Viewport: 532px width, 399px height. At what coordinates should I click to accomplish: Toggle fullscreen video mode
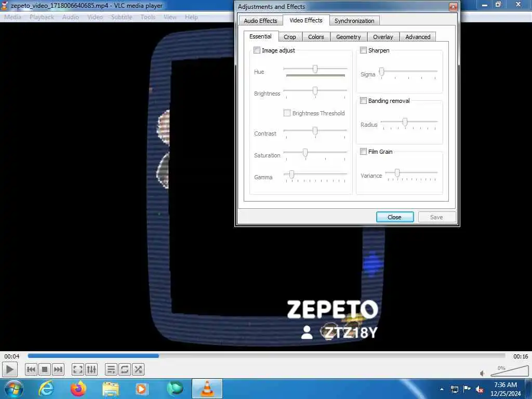click(78, 369)
